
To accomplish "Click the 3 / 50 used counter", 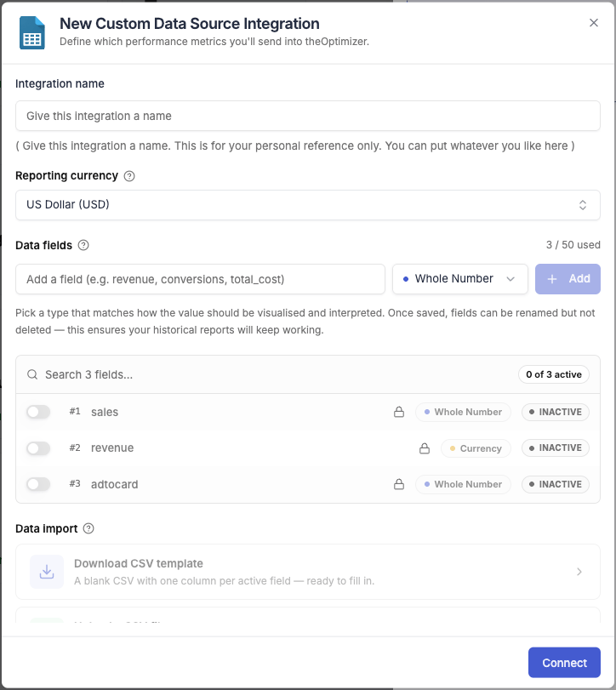I will pyautogui.click(x=573, y=245).
